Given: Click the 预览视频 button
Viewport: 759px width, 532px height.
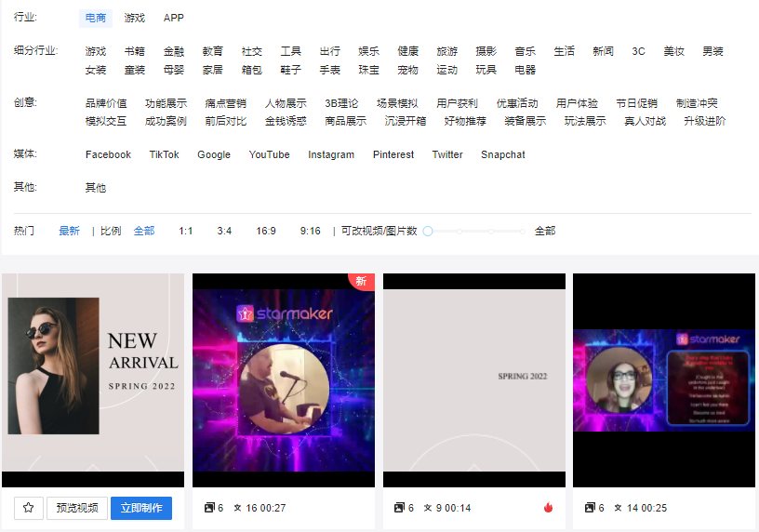Looking at the screenshot, I should click(77, 508).
